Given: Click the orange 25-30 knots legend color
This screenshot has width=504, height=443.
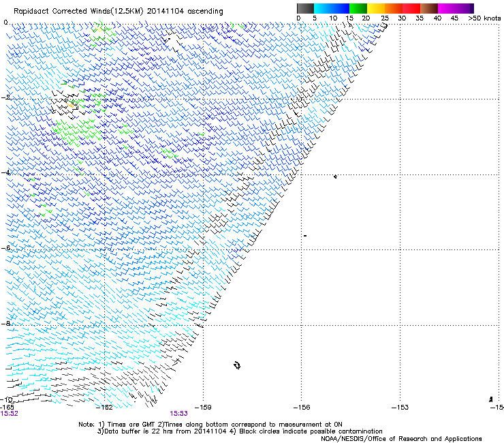Looking at the screenshot, I should point(394,8).
